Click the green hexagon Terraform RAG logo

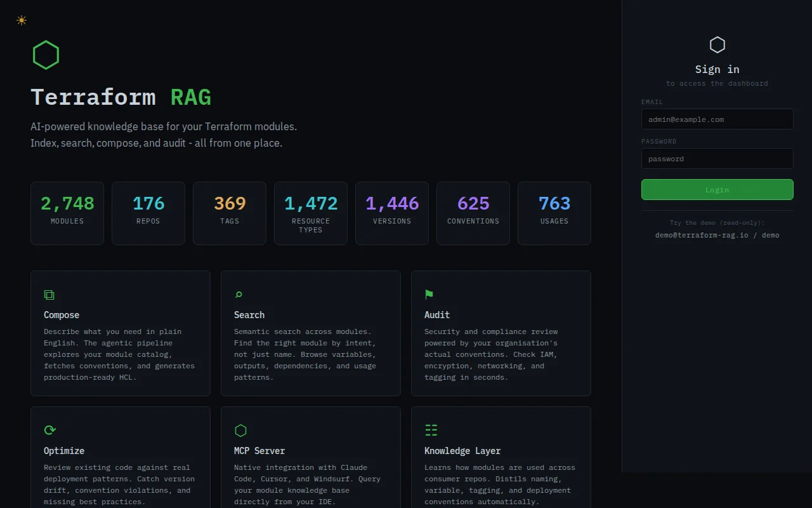tap(46, 55)
